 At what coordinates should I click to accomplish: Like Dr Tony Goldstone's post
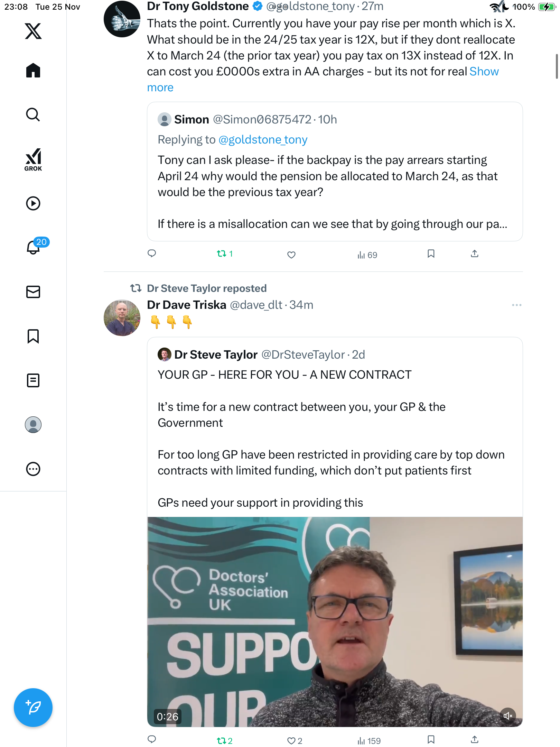291,255
